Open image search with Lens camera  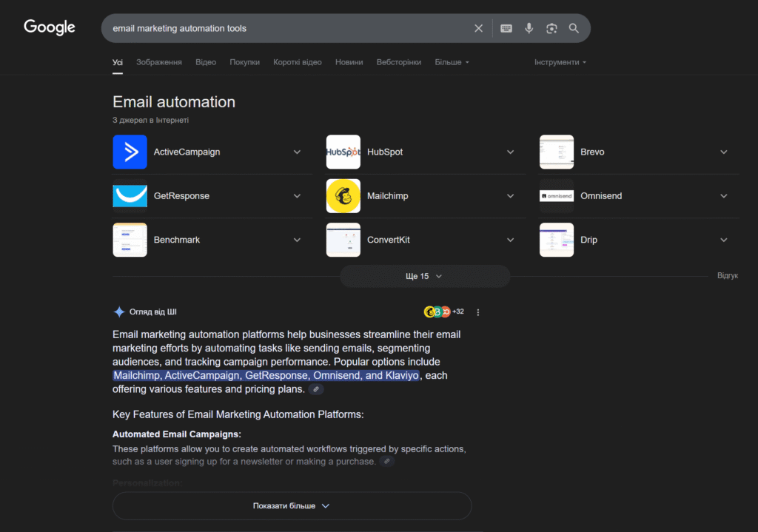[551, 29]
